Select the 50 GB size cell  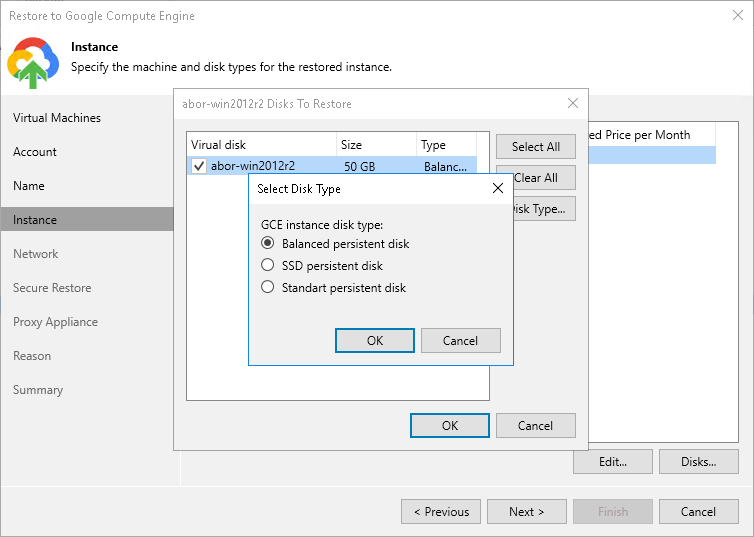(x=359, y=166)
